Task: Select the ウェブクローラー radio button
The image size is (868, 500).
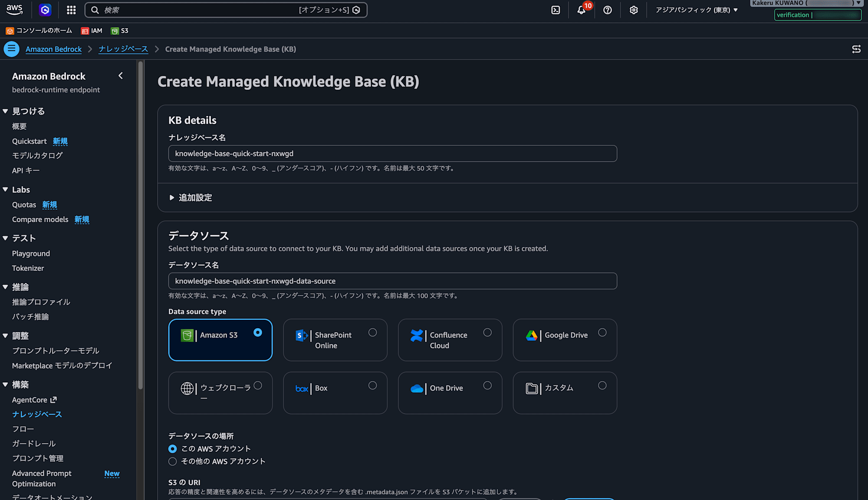Action: 258,385
